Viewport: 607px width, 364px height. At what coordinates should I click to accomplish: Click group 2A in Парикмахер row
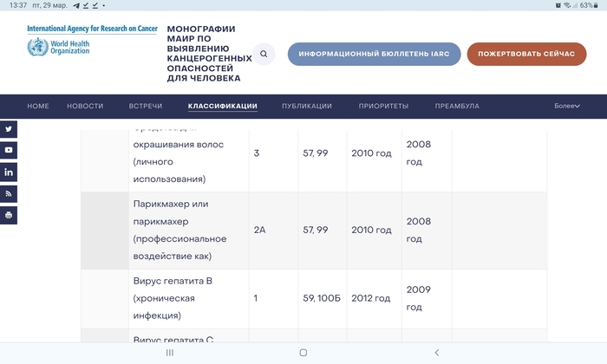tap(260, 230)
